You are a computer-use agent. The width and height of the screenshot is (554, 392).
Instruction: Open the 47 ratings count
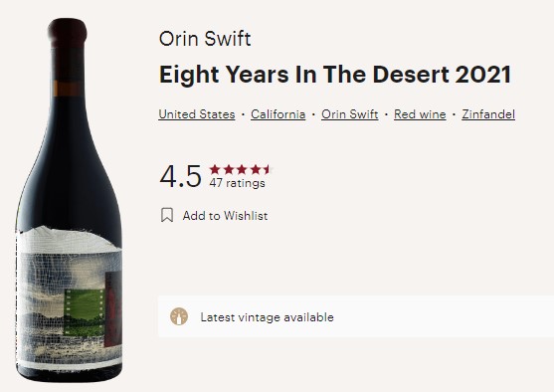pyautogui.click(x=237, y=183)
